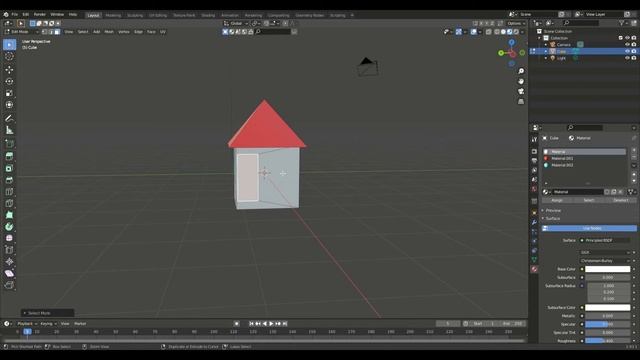This screenshot has width=640, height=360.
Task: Toggle X-ray viewport button
Action: [x=489, y=31]
